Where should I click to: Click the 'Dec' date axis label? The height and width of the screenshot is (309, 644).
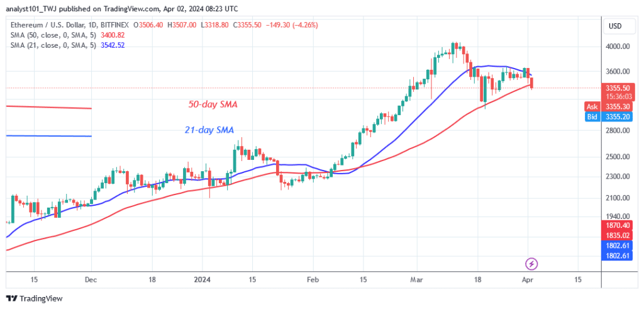(x=91, y=280)
